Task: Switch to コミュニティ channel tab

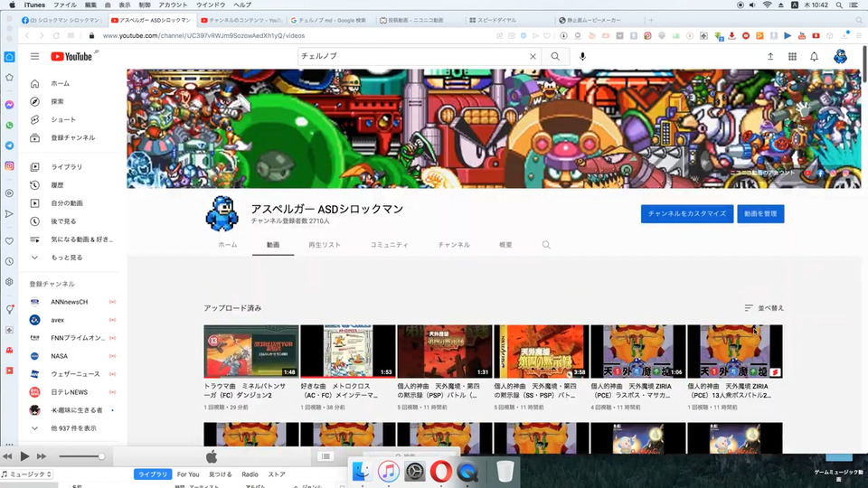Action: (389, 245)
